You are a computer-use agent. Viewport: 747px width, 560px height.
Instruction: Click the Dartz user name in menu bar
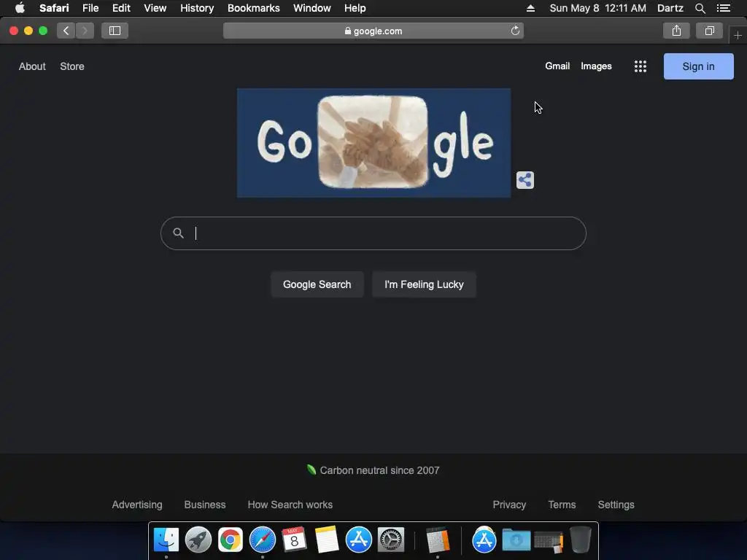(670, 8)
